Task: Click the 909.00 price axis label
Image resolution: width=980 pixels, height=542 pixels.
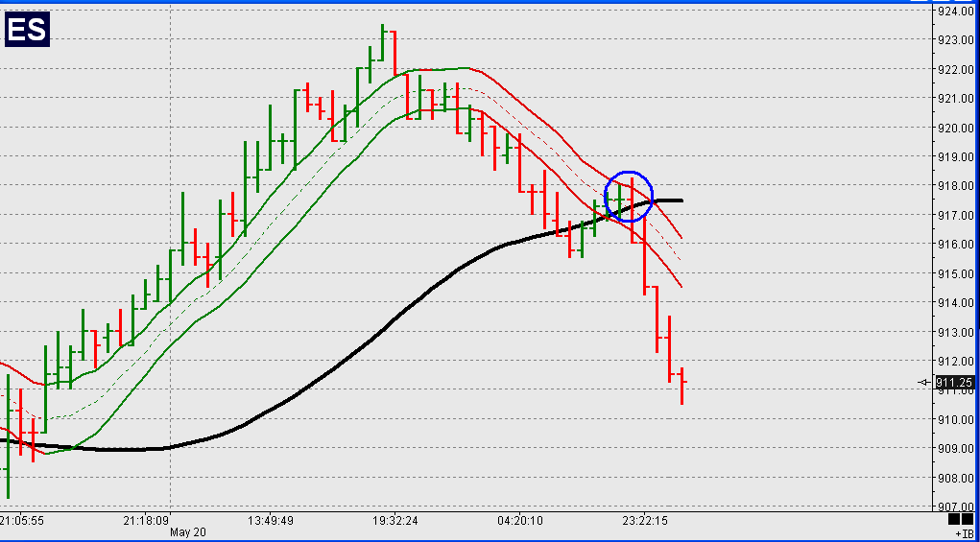Action: [955, 448]
